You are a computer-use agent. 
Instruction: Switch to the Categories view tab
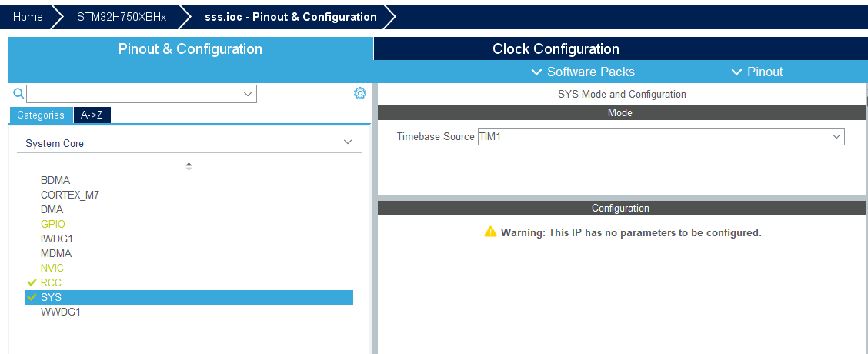pyautogui.click(x=41, y=115)
